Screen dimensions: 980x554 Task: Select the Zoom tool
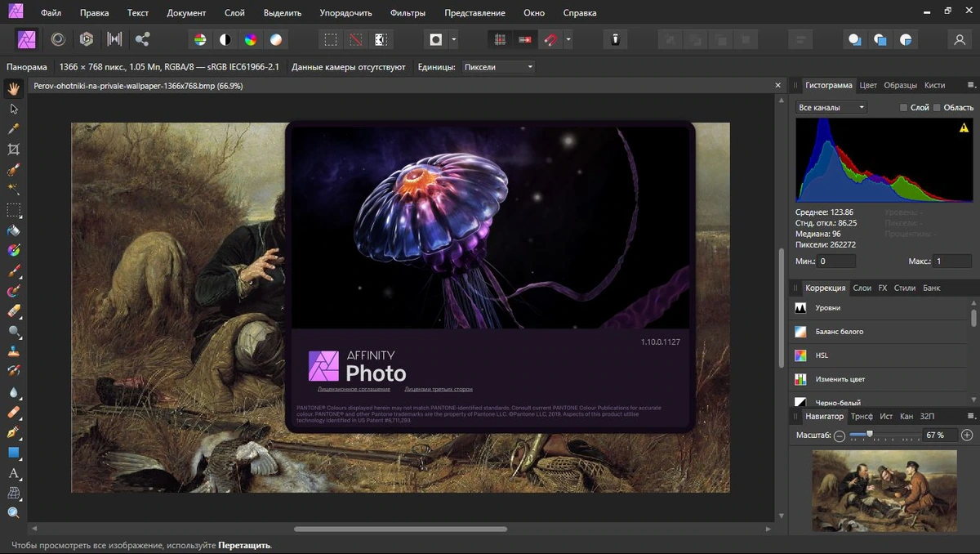click(x=14, y=512)
